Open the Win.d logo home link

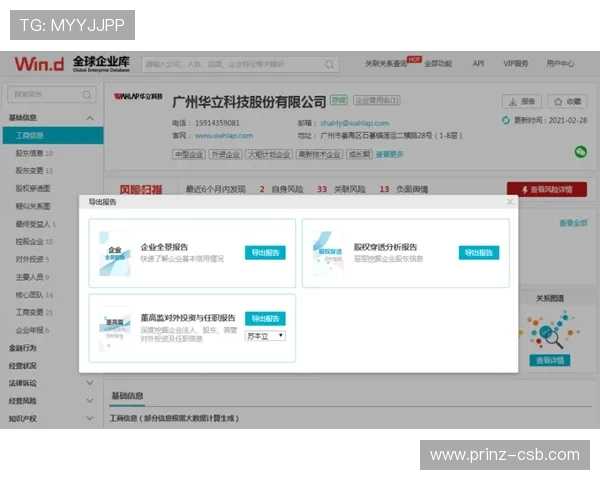pos(39,64)
